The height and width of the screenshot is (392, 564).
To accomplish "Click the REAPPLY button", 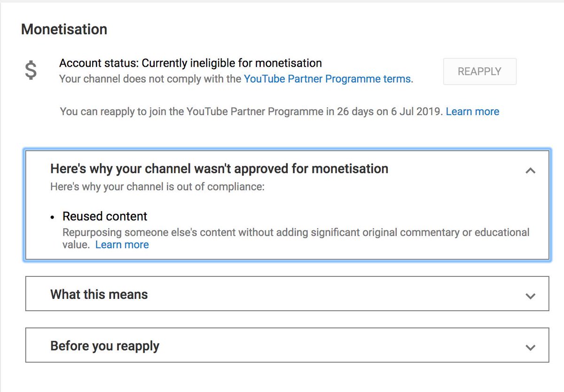I will [x=479, y=71].
